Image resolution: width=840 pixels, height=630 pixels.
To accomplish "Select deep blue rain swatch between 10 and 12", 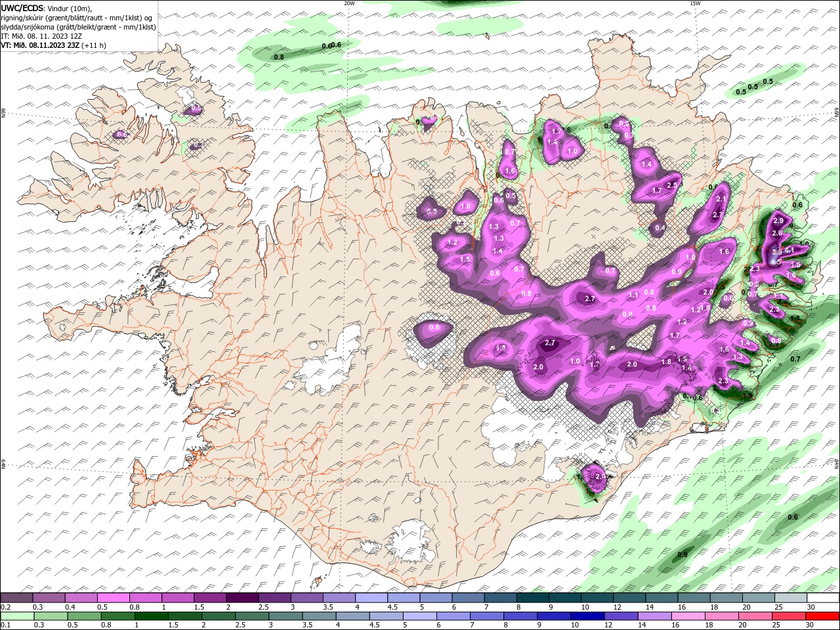I will (587, 616).
